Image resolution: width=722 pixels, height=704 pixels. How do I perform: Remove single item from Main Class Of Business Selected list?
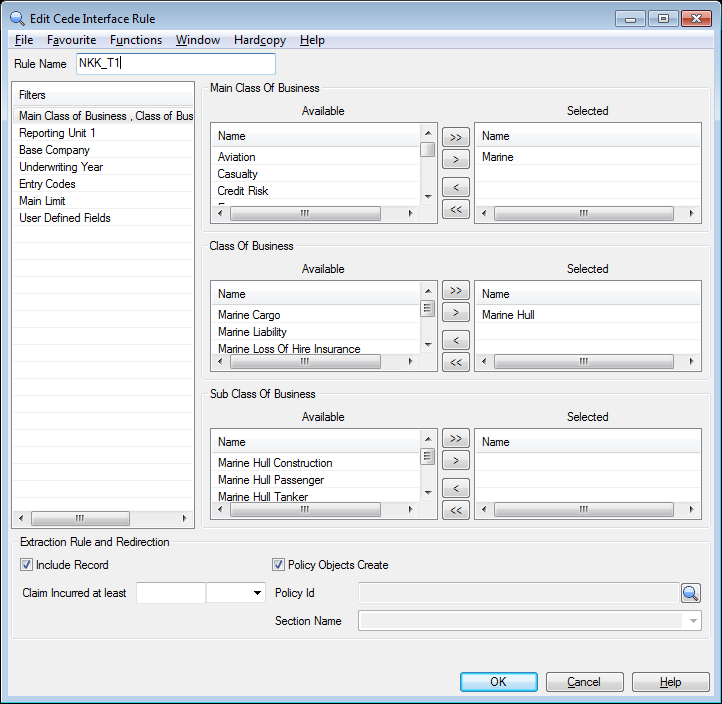pyautogui.click(x=455, y=187)
